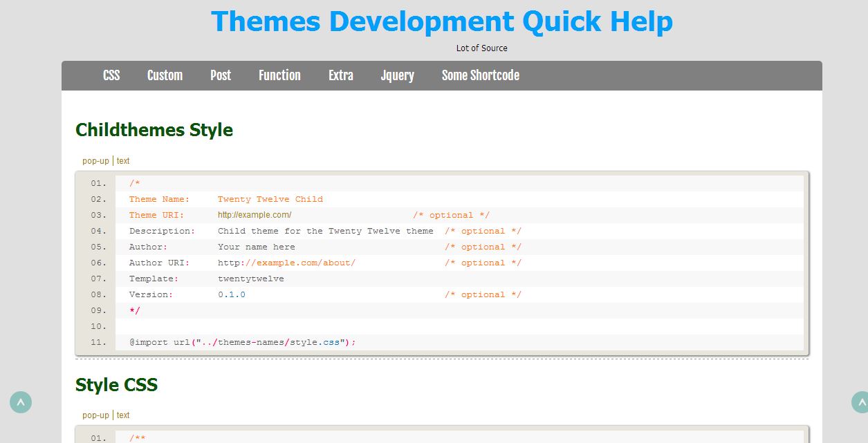Viewport: 868px width, 443px height.
Task: Click the twentytwelve template value
Action: (x=251, y=279)
